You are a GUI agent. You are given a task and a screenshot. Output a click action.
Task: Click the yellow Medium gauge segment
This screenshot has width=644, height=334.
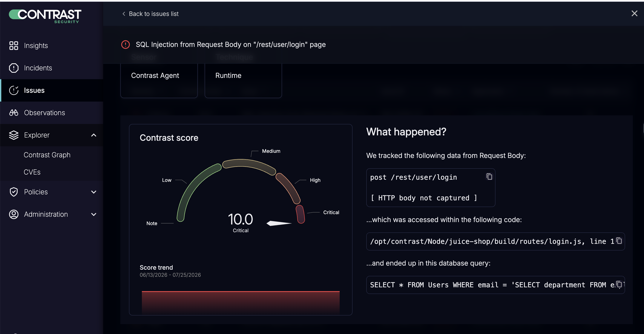(x=249, y=165)
